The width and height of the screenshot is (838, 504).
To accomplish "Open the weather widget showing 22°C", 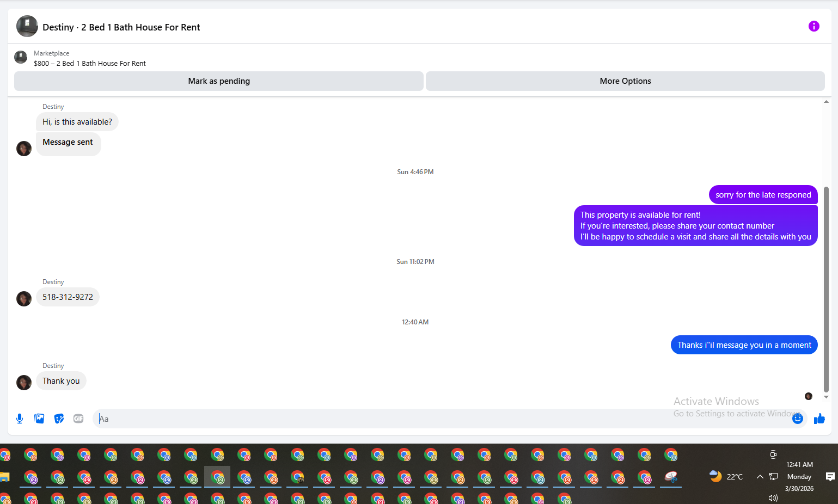I will tap(726, 477).
